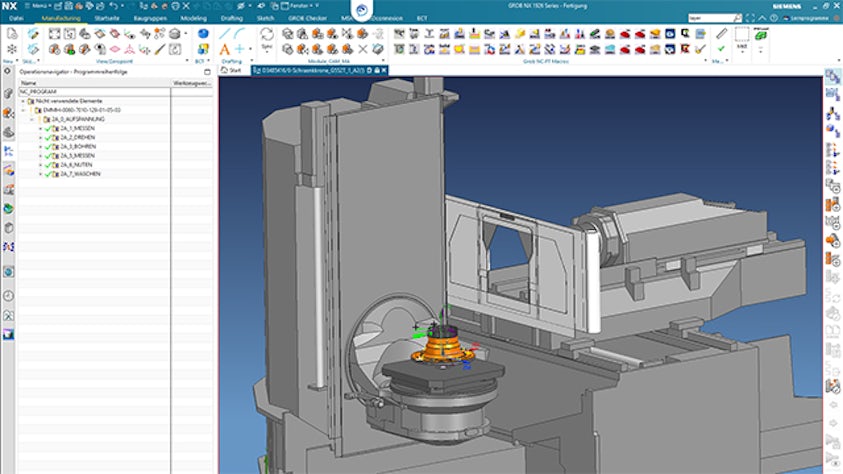Click the Name column header
This screenshot has height=474, width=843.
click(x=95, y=83)
